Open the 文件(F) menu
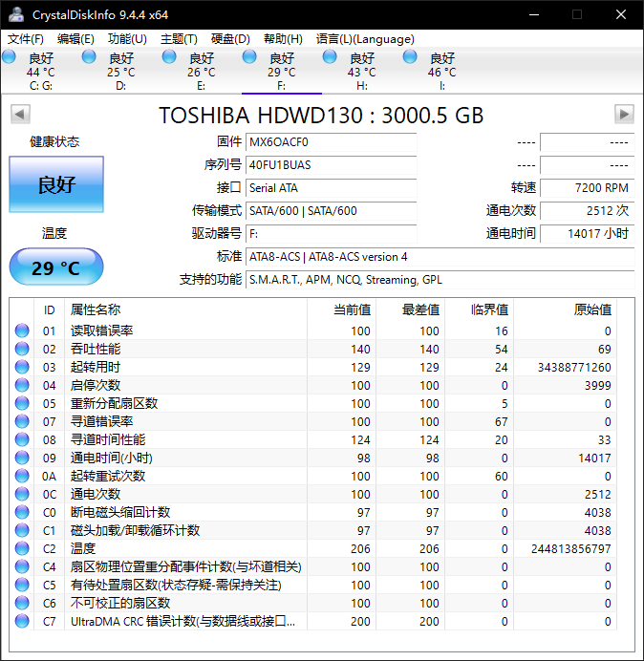 (x=25, y=39)
